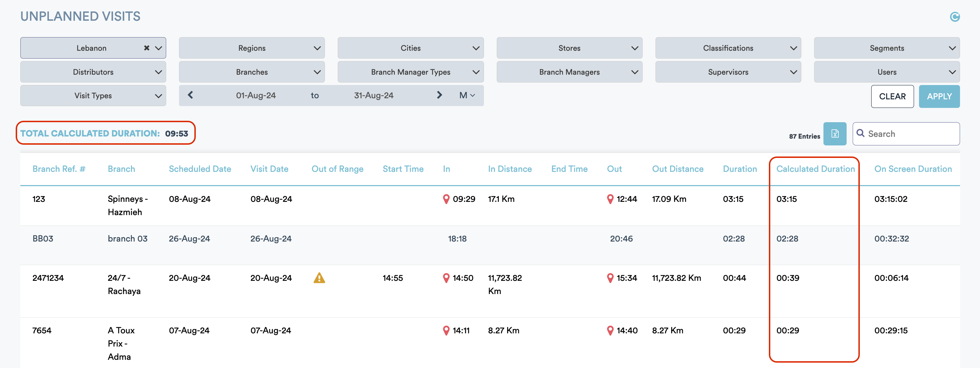Click the Search input field
This screenshot has height=368, width=980.
pos(911,134)
